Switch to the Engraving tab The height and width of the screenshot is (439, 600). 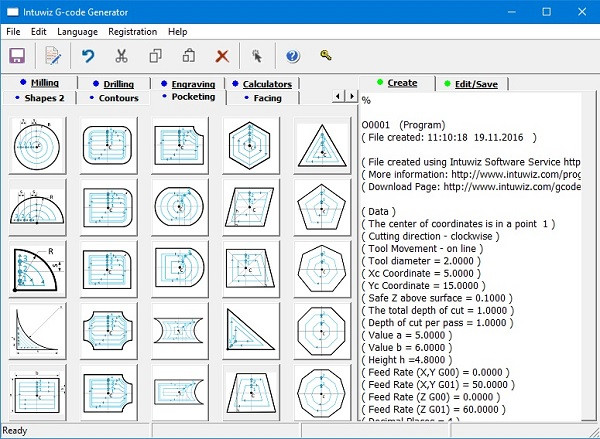(x=189, y=84)
